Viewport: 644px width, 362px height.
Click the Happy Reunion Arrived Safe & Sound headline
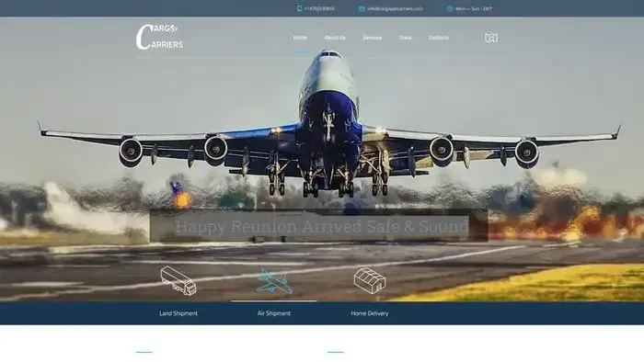pos(322,226)
